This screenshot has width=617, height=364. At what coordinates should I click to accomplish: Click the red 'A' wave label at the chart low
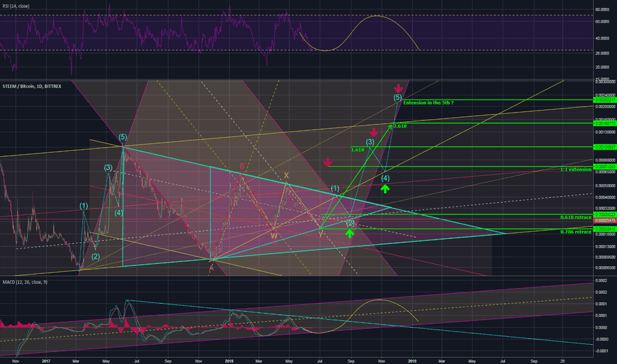pyautogui.click(x=211, y=268)
